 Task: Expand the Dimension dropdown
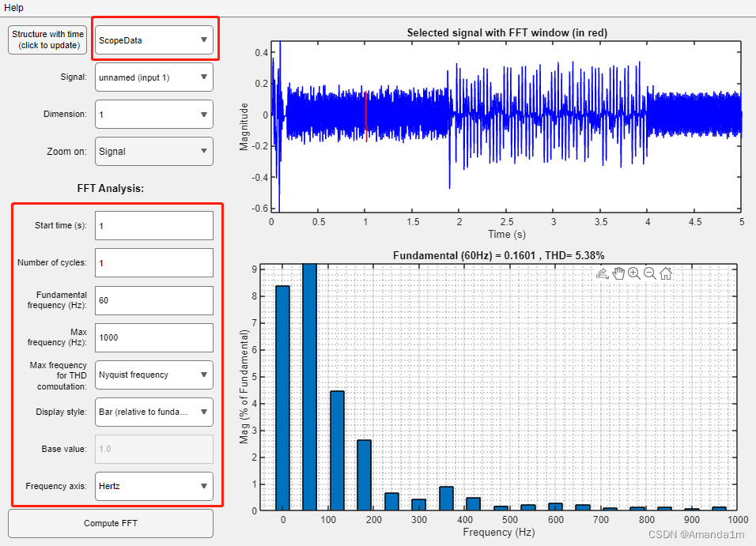(153, 115)
